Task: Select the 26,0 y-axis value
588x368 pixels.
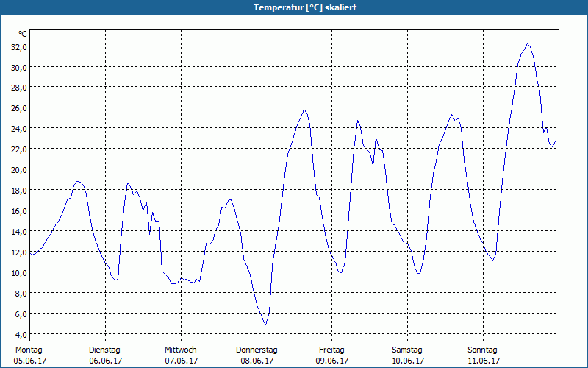Action: coord(19,108)
